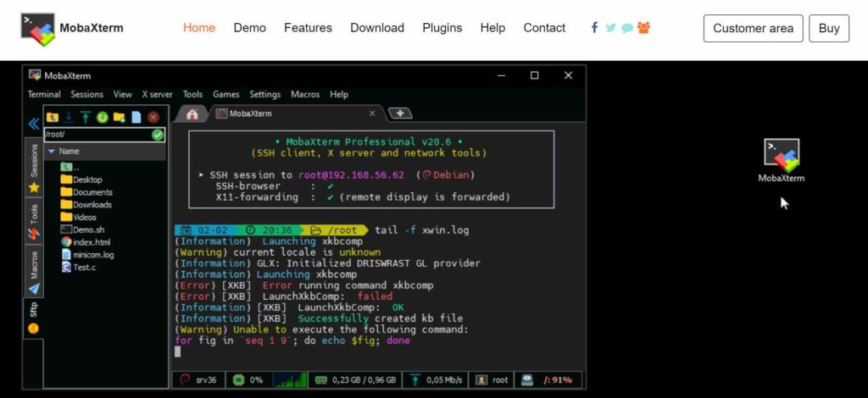Open a new tab with plus button
868x398 pixels.
400,113
